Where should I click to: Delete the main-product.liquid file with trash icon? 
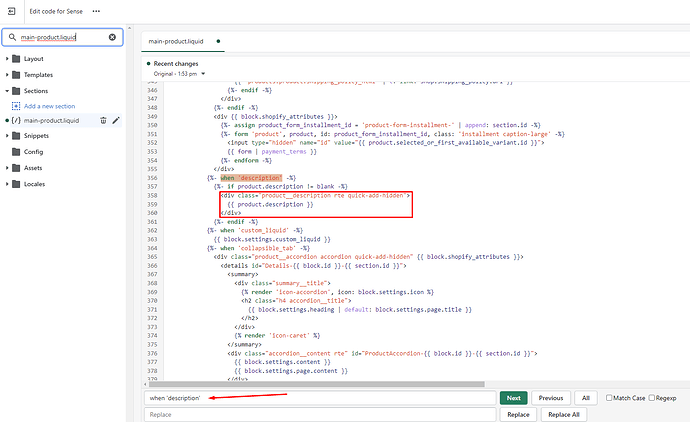click(103, 120)
